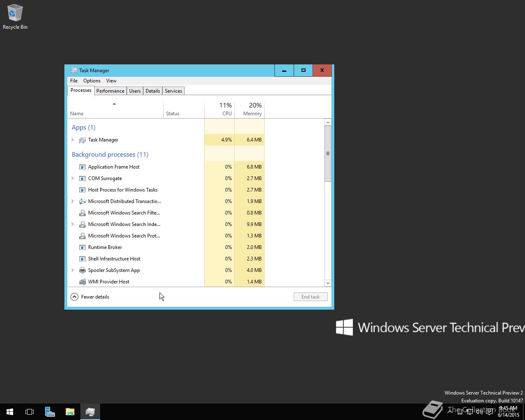Expand Microsoft Distributed Transaction row
The width and height of the screenshot is (525, 420).
tap(73, 201)
